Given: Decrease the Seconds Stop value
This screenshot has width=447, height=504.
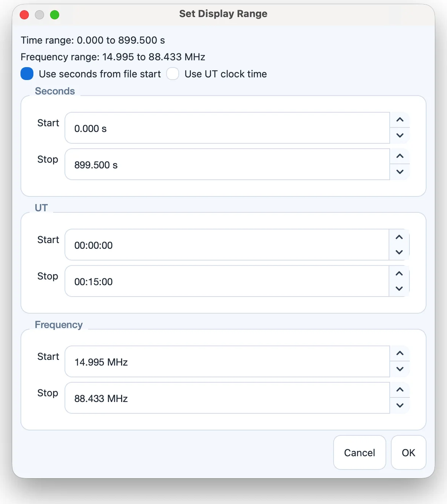Looking at the screenshot, I should [x=400, y=172].
